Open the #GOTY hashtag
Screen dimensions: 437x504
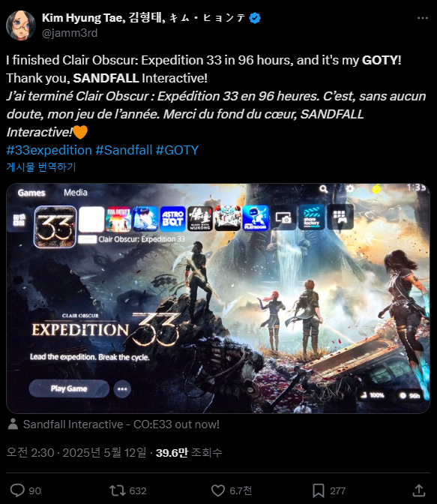pyautogui.click(x=177, y=150)
